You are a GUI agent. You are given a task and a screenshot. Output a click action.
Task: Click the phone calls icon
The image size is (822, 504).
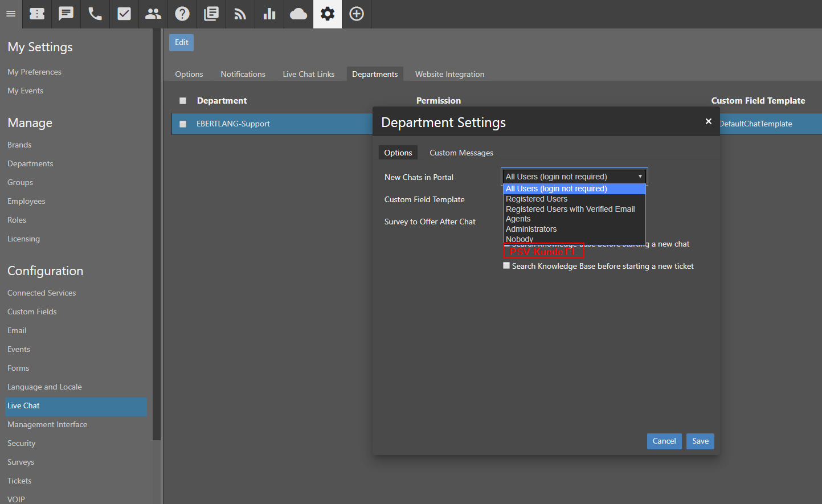coord(95,14)
